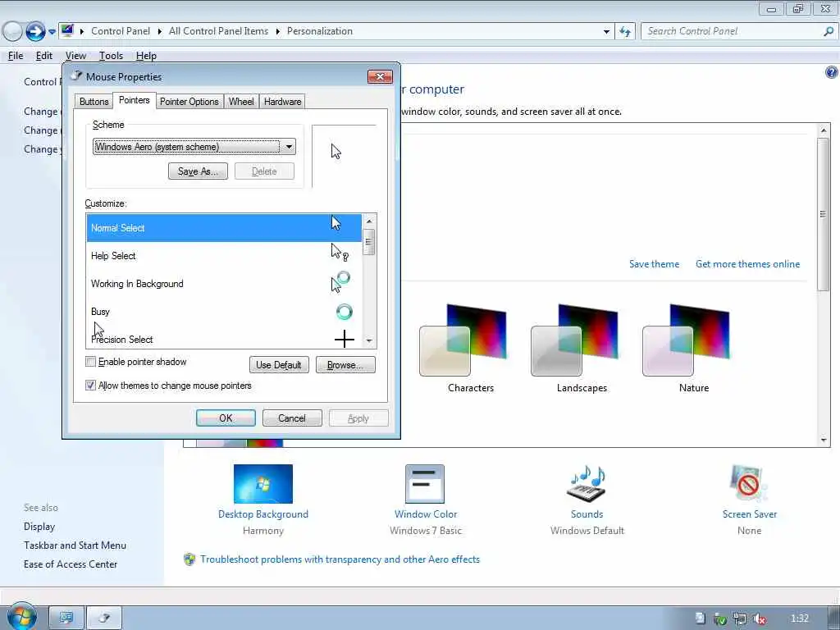Enable pointer shadow checkbox
Image resolution: width=840 pixels, height=630 pixels.
[90, 362]
